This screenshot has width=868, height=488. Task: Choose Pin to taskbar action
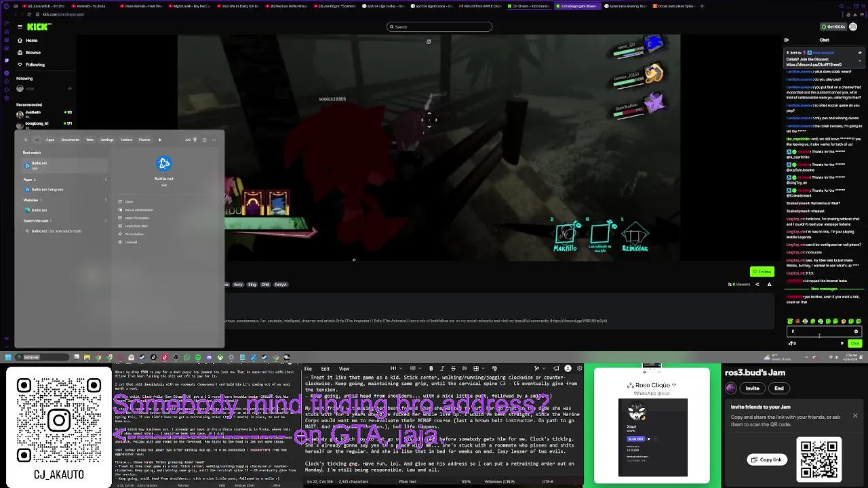(131, 234)
